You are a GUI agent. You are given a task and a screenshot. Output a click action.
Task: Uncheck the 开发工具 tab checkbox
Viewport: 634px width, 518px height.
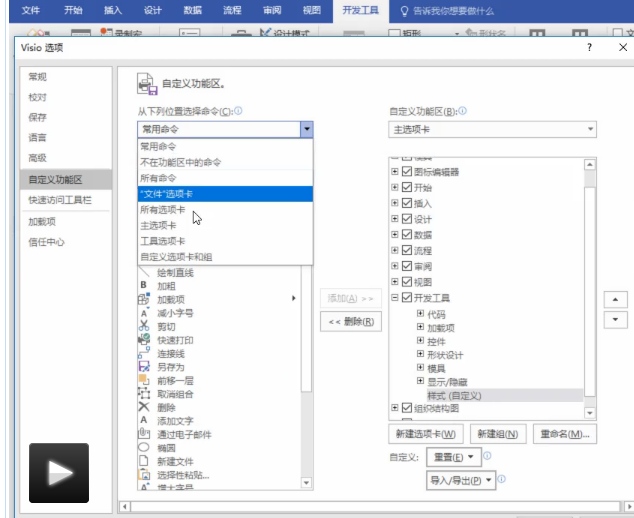click(407, 298)
